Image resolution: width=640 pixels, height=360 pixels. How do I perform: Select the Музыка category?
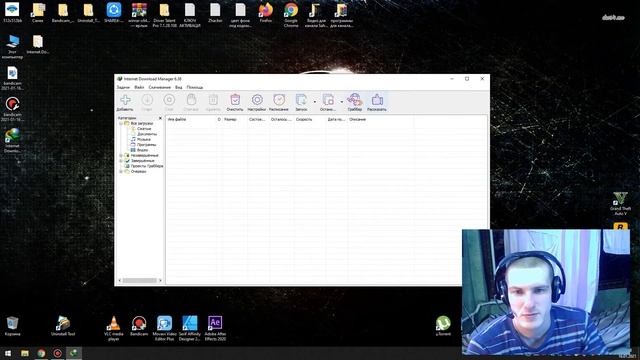[144, 139]
